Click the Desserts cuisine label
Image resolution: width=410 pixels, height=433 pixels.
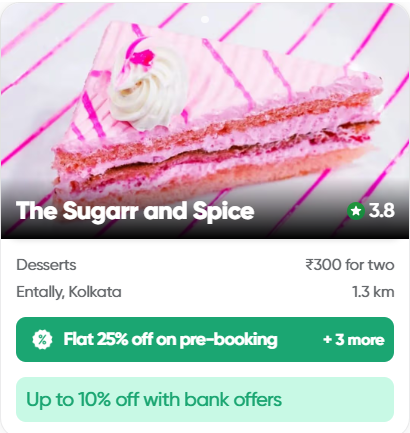coord(46,265)
